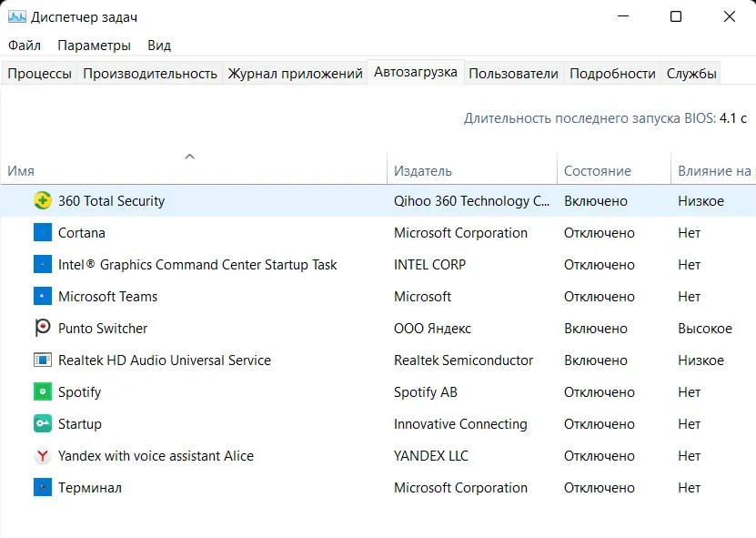Switch to the Процессы tab
Screen dimensions: 756x538
tap(39, 74)
